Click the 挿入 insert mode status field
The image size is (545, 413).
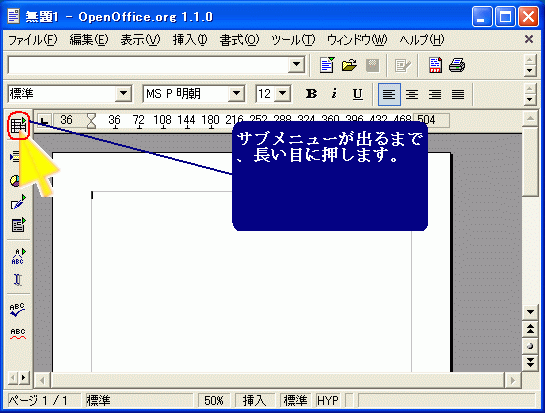(254, 401)
